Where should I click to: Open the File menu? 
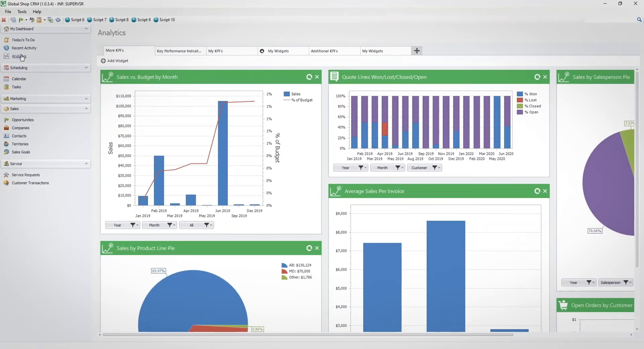pyautogui.click(x=8, y=12)
